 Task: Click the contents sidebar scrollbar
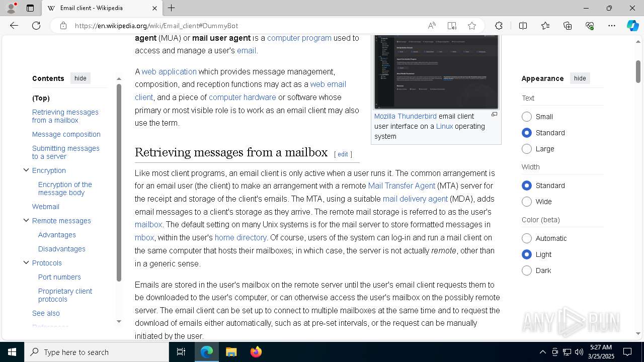point(119,182)
